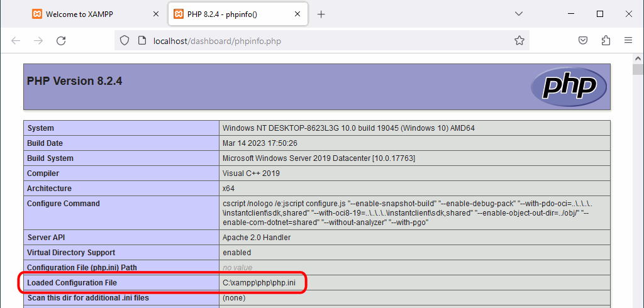644x308 pixels.
Task: Open the Pocket save icon
Action: click(583, 41)
